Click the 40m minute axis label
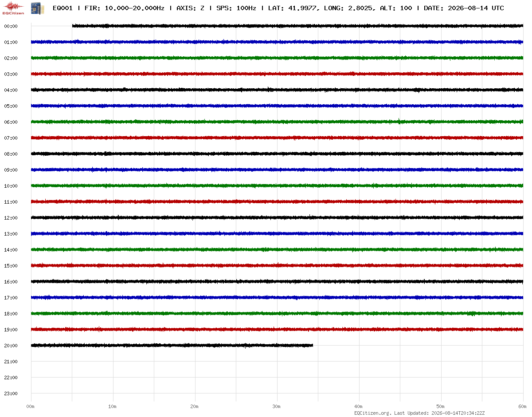 click(358, 406)
